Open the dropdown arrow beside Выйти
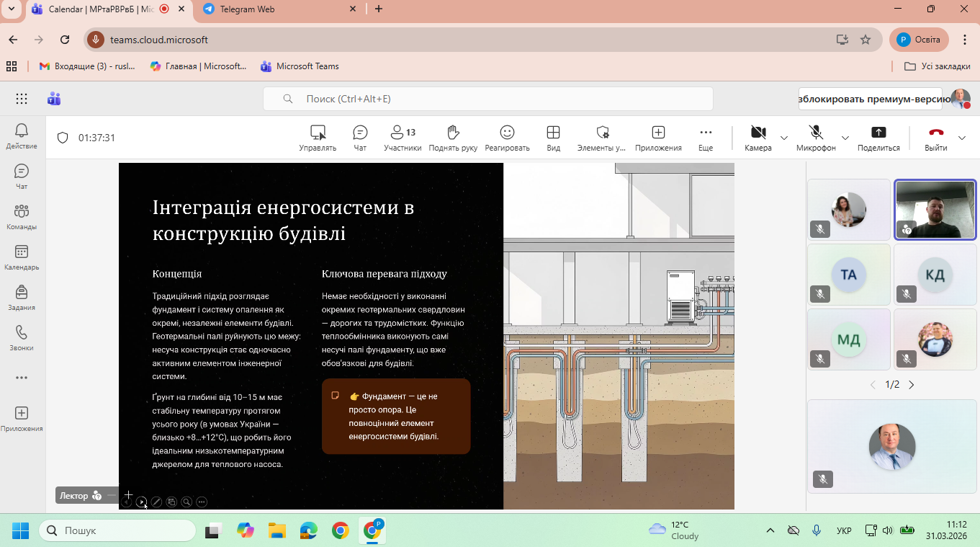The height and width of the screenshot is (547, 980). click(x=962, y=138)
